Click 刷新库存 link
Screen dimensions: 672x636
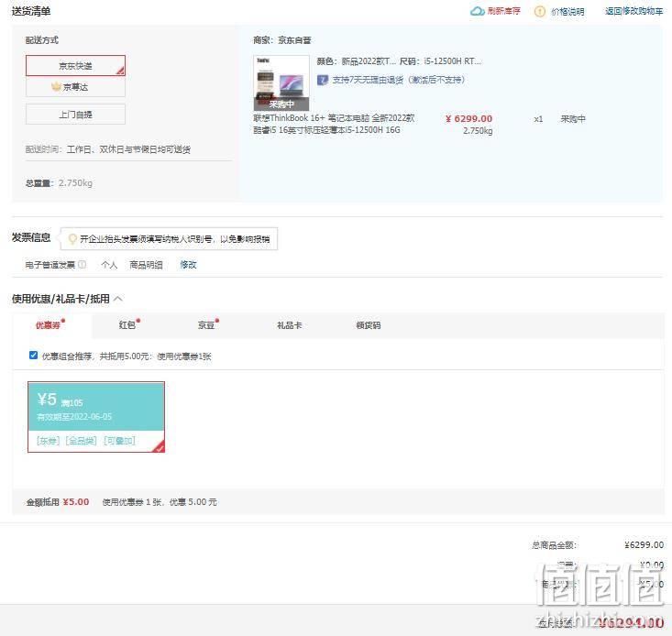503,11
